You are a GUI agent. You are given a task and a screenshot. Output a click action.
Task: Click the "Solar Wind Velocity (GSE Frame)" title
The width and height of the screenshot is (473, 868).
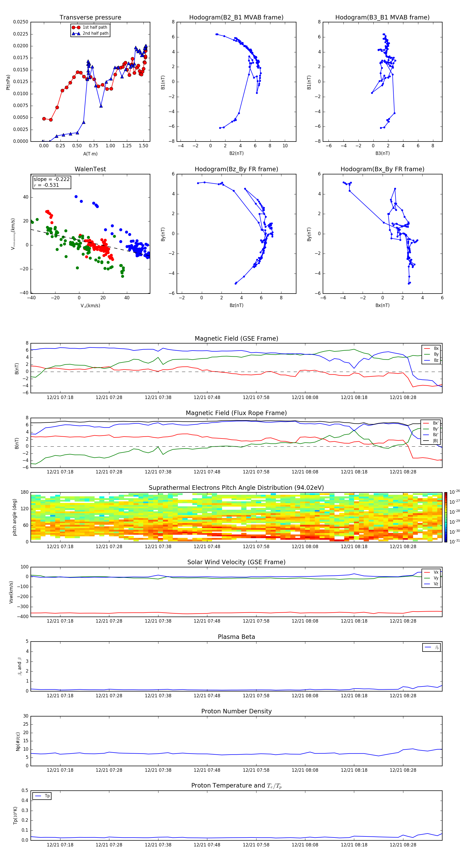[x=236, y=562]
